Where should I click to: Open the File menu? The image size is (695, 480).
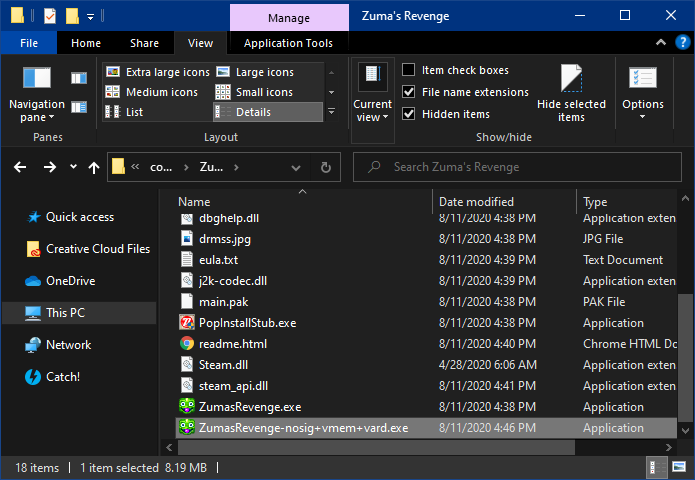(29, 43)
